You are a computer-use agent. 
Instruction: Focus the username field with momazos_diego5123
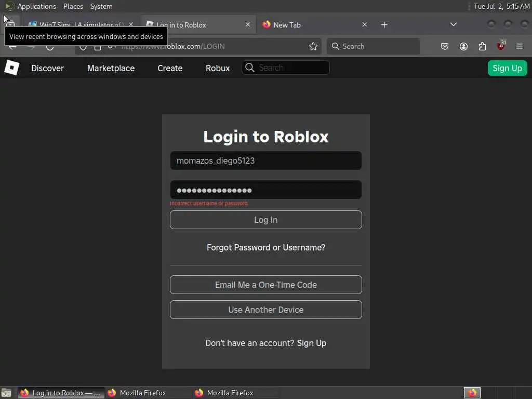pyautogui.click(x=266, y=161)
